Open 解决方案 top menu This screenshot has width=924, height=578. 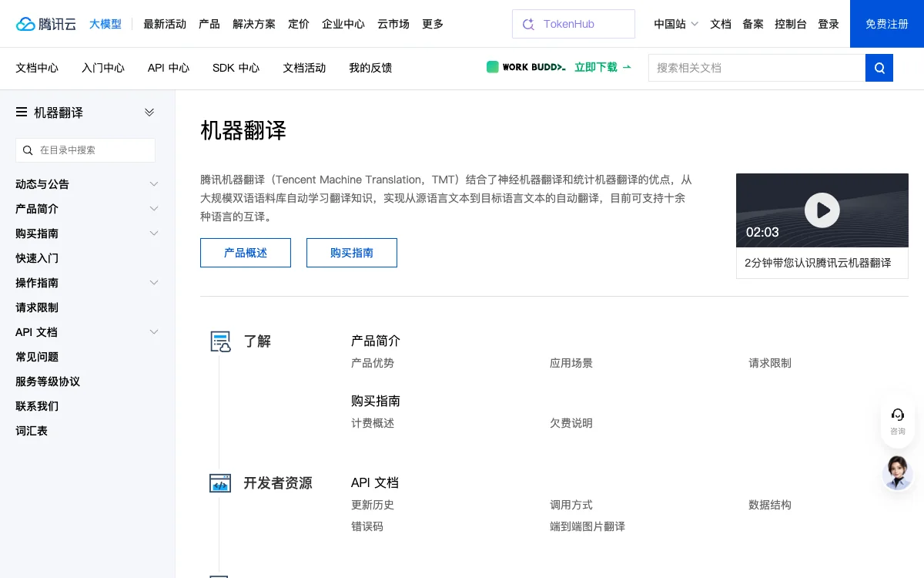pyautogui.click(x=254, y=24)
